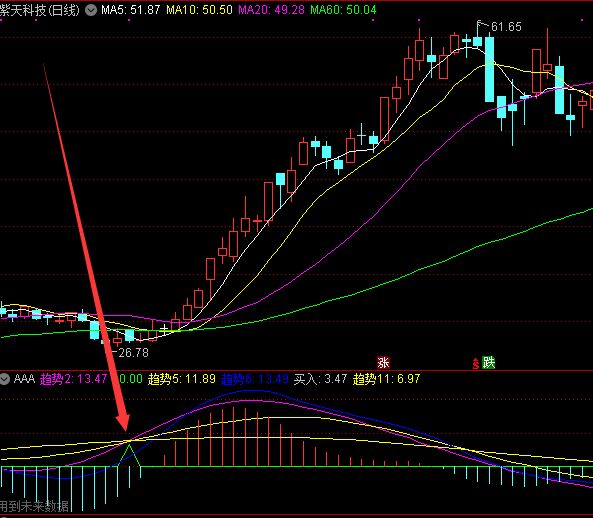Click the 趋势5: 11.89 indicator label
The width and height of the screenshot is (593, 518).
pyautogui.click(x=182, y=379)
